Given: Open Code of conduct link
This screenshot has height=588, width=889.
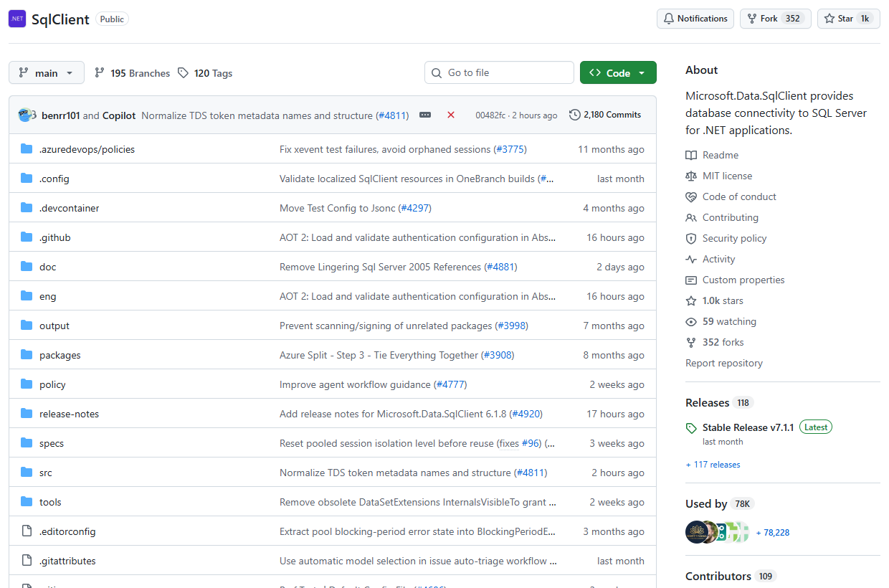Looking at the screenshot, I should 731,196.
